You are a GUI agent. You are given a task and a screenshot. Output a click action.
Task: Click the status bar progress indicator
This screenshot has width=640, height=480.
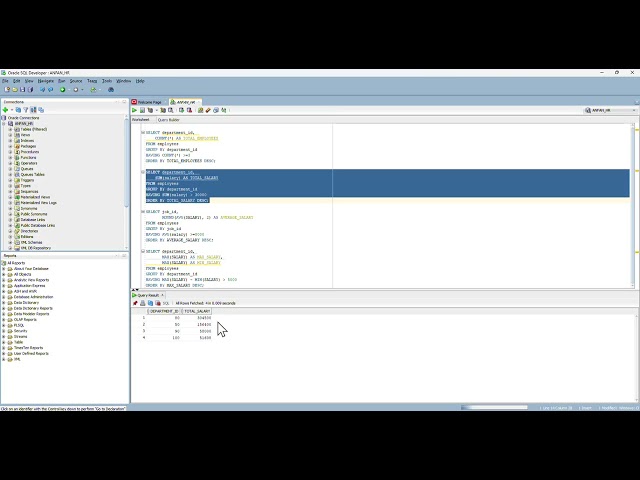[x=494, y=407]
